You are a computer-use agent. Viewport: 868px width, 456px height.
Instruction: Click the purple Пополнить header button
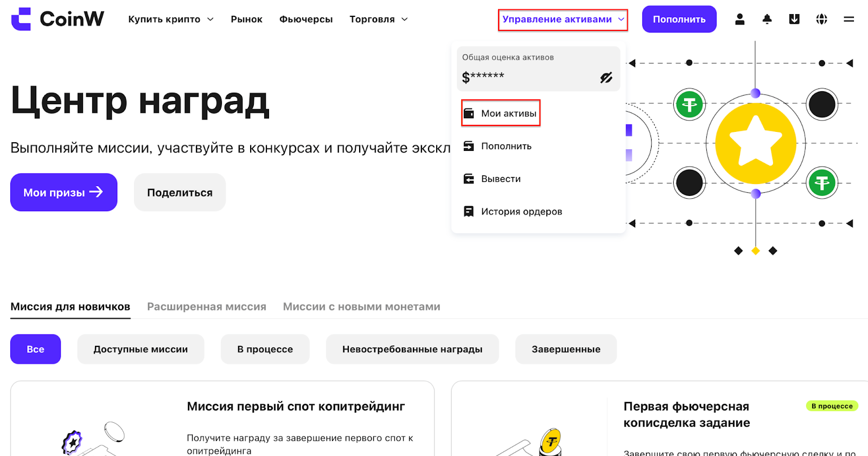coord(679,19)
